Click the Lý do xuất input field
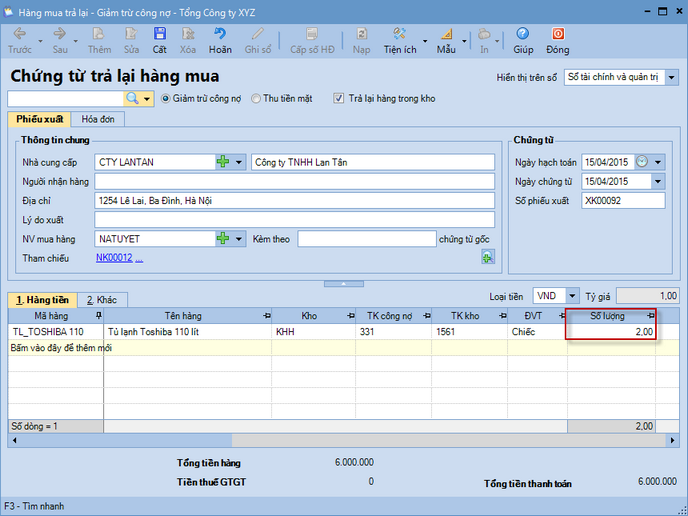This screenshot has width=688, height=516. [x=294, y=219]
